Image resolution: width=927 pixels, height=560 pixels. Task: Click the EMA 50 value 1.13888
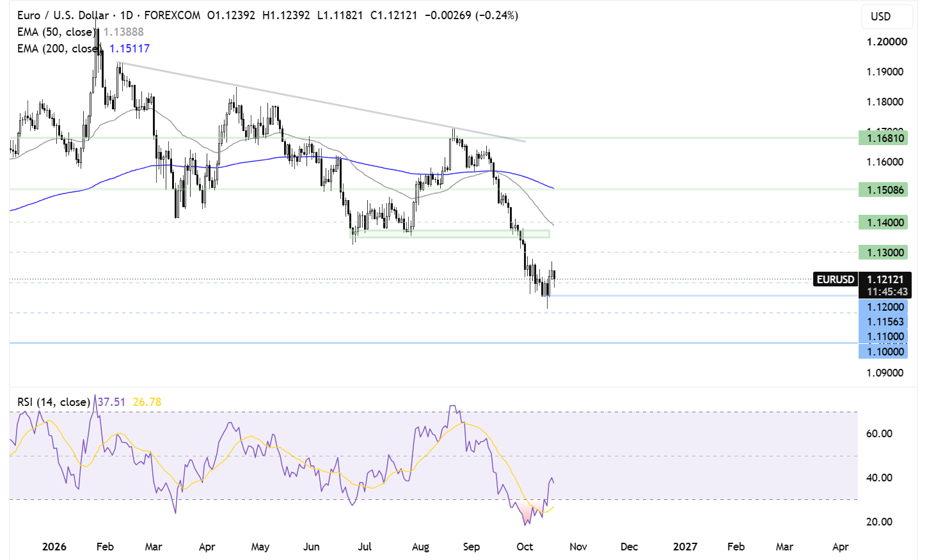click(x=123, y=32)
